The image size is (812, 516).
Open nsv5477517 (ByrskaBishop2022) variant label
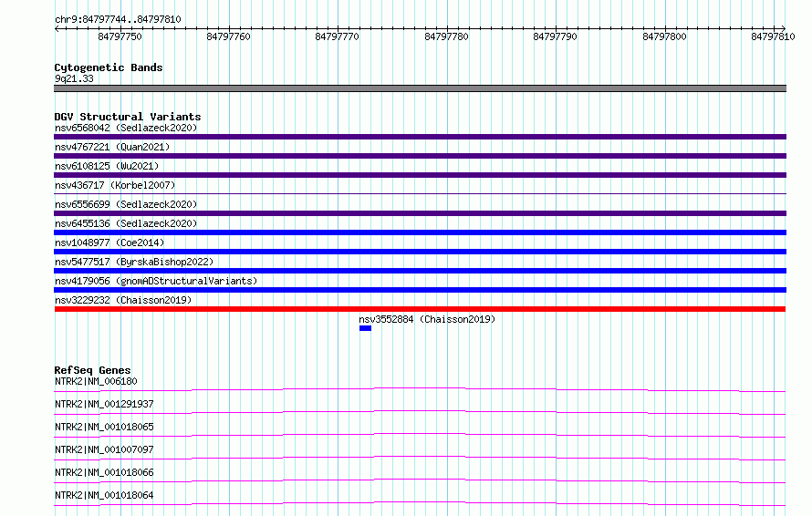(134, 262)
